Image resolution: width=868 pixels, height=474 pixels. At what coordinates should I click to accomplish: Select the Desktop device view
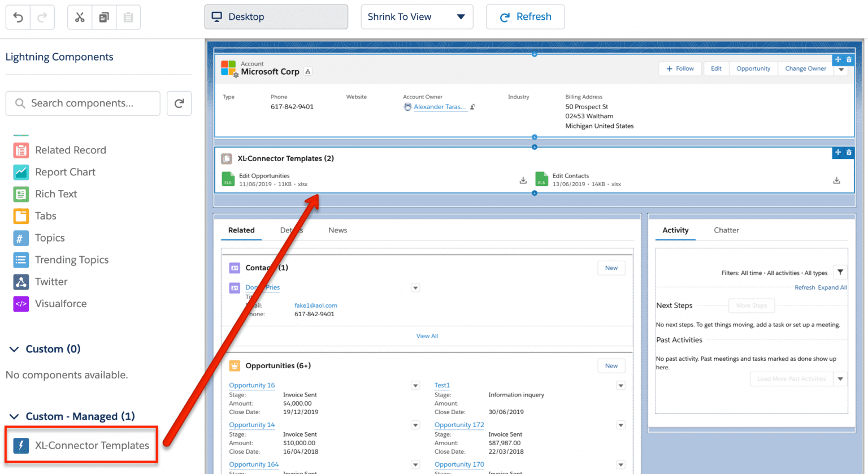(276, 16)
